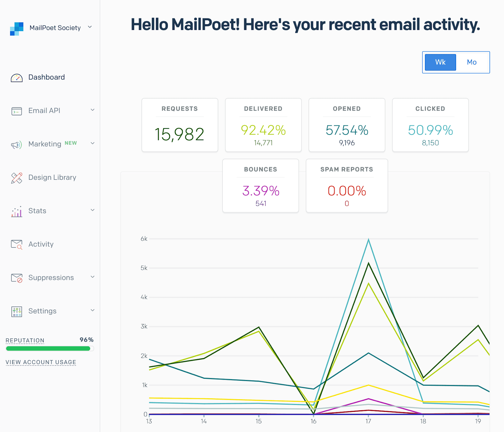The width and height of the screenshot is (504, 432).
Task: Click the Marketing megaphone icon
Action: click(x=17, y=145)
